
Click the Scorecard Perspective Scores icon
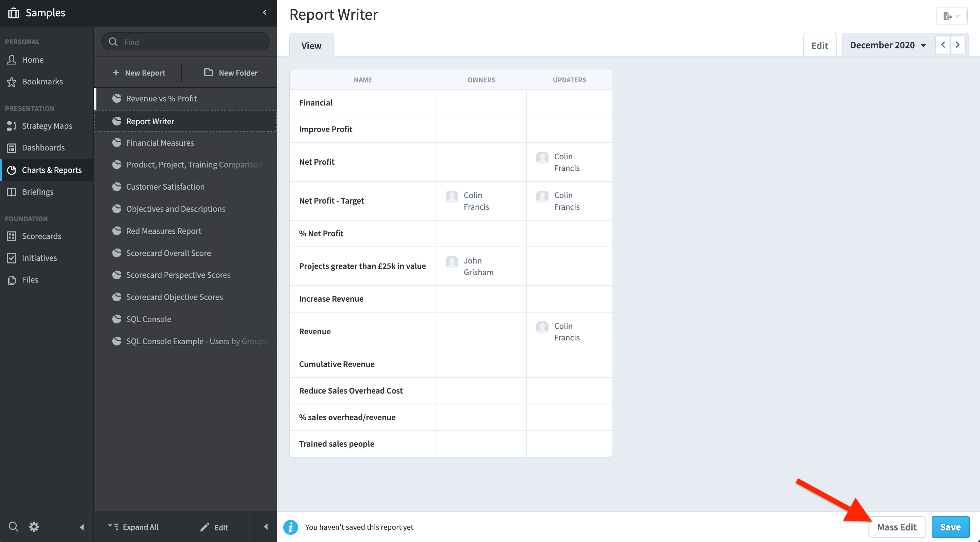point(117,275)
